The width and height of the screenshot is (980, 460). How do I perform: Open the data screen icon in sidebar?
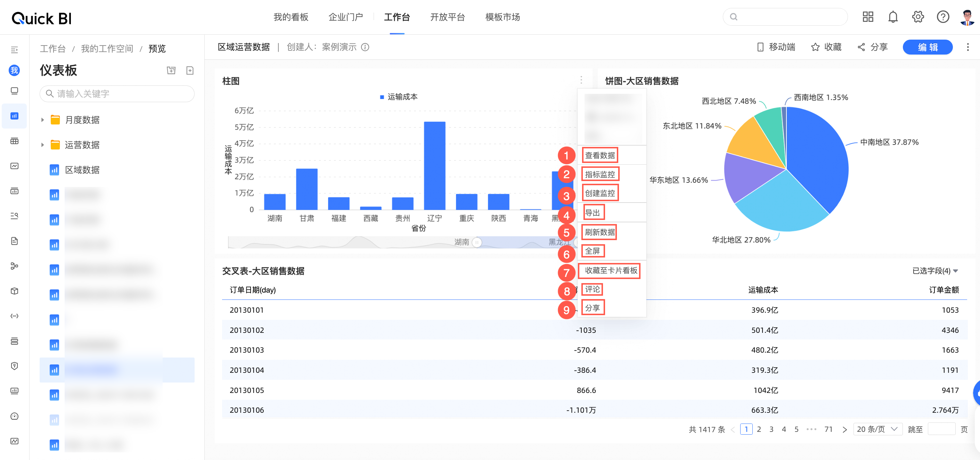[15, 191]
